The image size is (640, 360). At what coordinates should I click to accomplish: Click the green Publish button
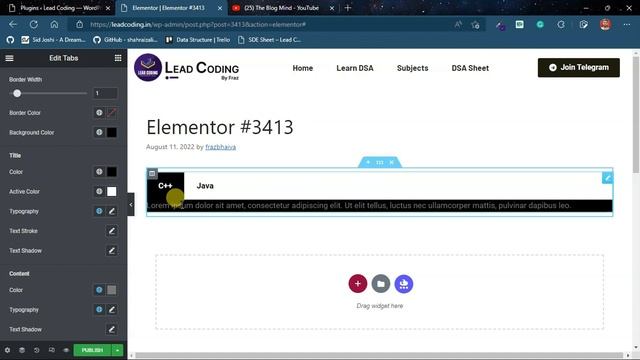point(92,350)
